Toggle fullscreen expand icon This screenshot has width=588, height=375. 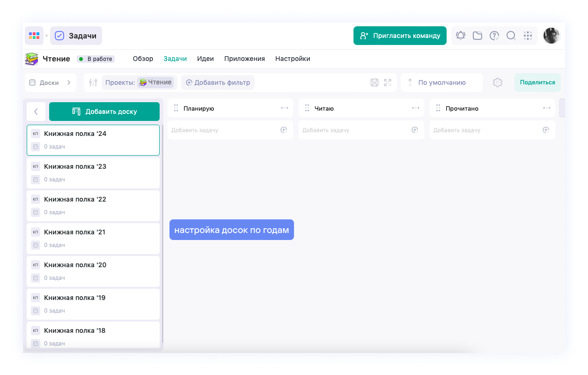click(x=388, y=82)
